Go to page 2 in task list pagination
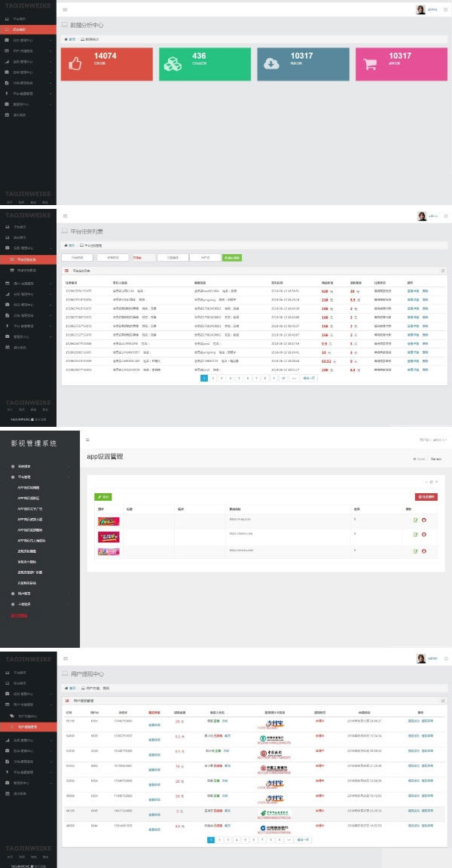The height and width of the screenshot is (868, 452). tap(213, 378)
